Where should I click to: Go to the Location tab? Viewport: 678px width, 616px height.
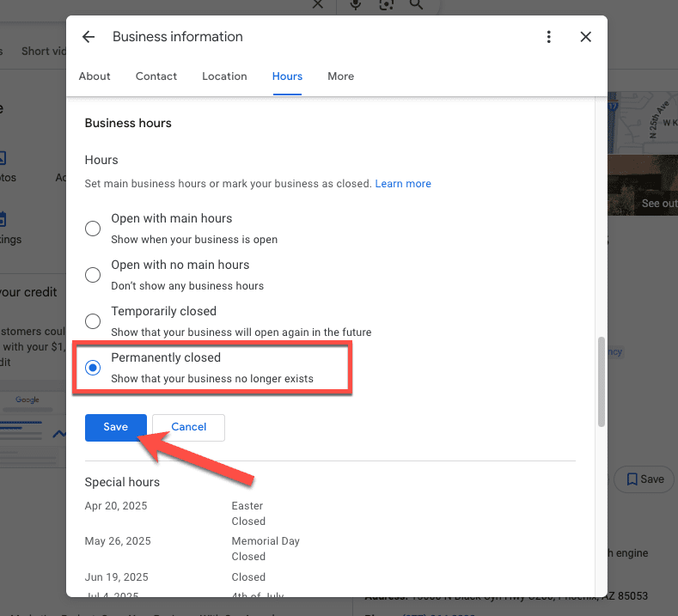point(224,76)
